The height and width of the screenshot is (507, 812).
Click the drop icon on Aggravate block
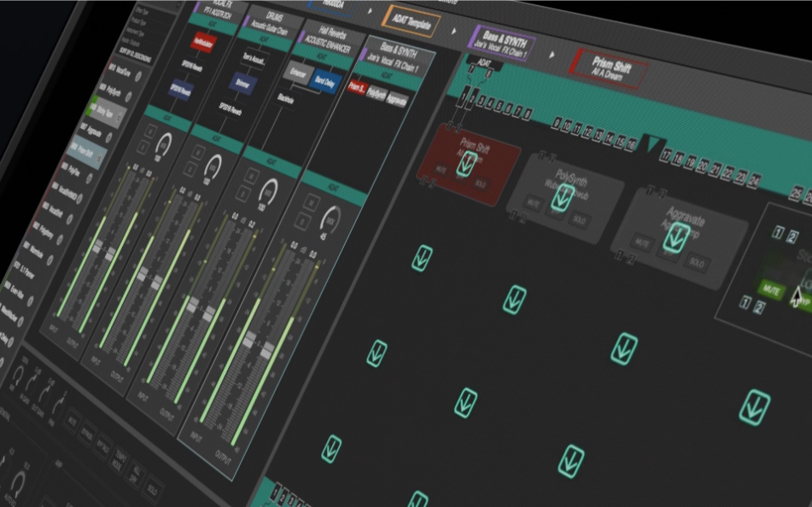pyautogui.click(x=676, y=237)
